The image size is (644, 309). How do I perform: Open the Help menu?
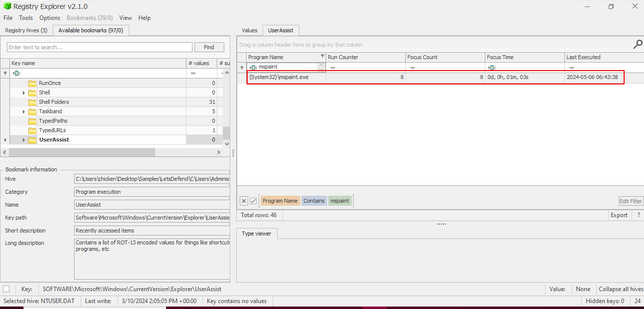point(144,17)
